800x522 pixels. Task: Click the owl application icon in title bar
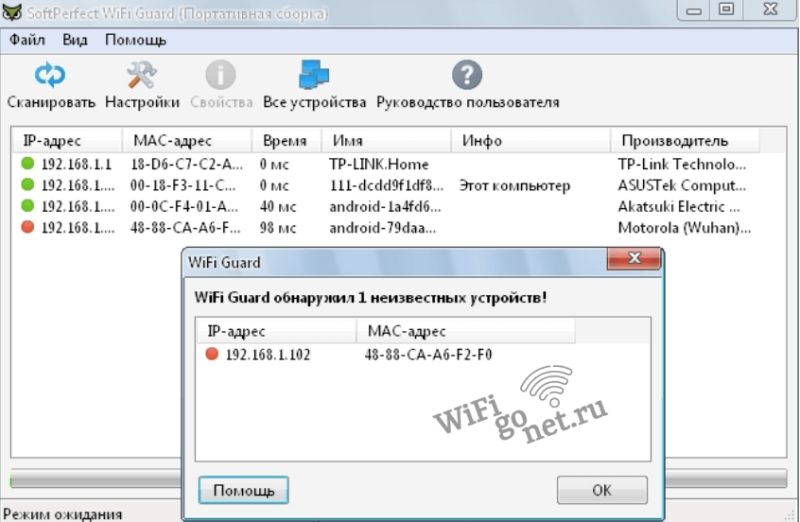(x=11, y=12)
